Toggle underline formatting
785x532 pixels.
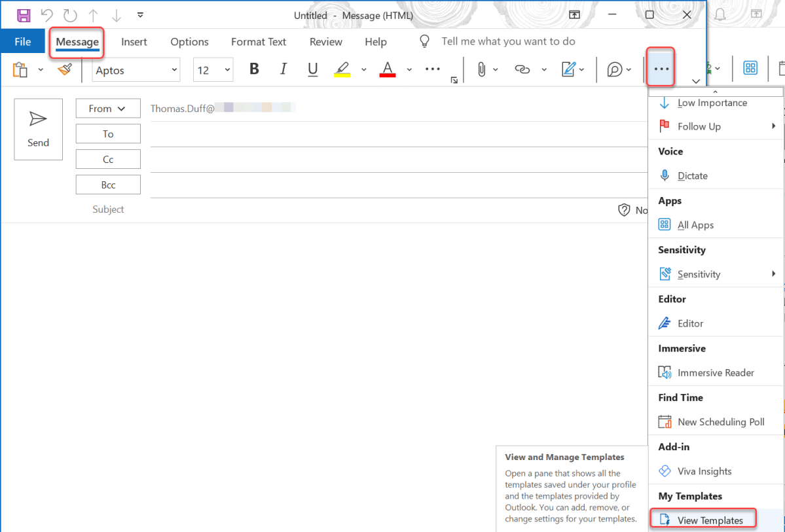click(312, 69)
